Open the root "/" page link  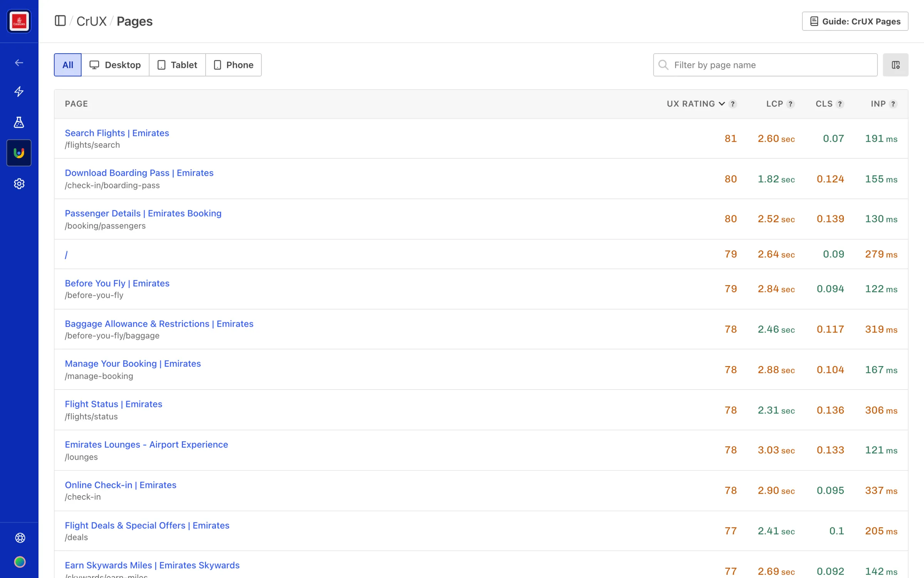click(x=66, y=255)
